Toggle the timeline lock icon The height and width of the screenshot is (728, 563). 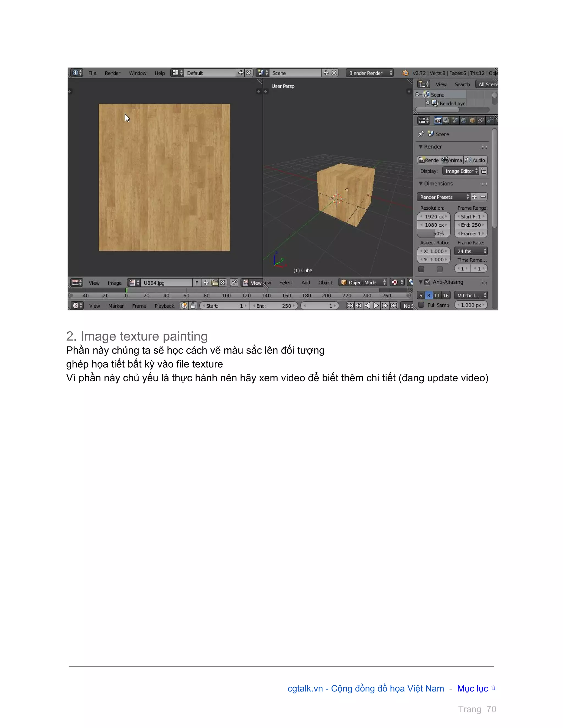pos(193,306)
